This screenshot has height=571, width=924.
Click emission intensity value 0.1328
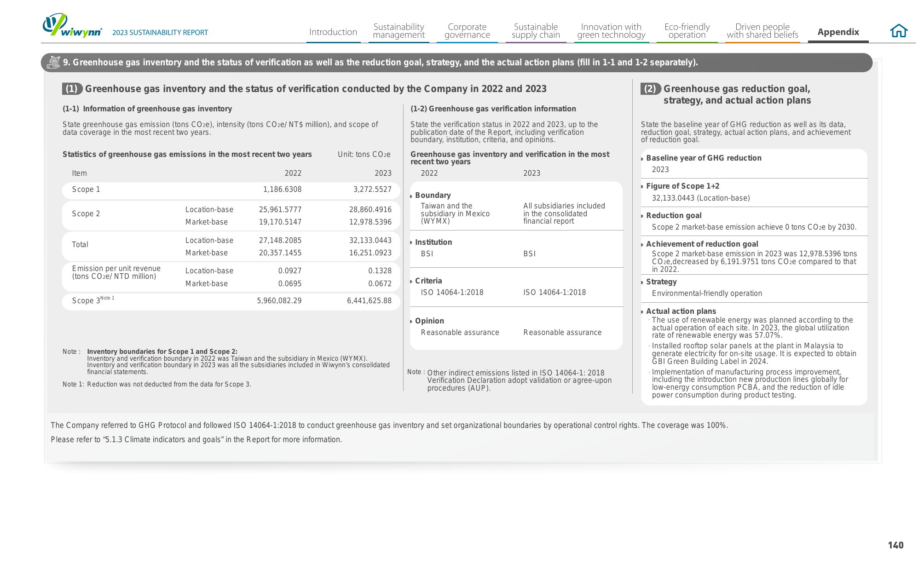tap(380, 271)
